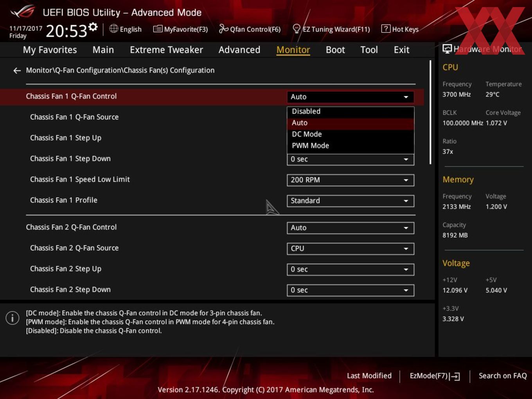Viewport: 532px width, 399px height.
Task: Select the Chassis Fan 1 Speed Low Limit label
Action: click(80, 179)
